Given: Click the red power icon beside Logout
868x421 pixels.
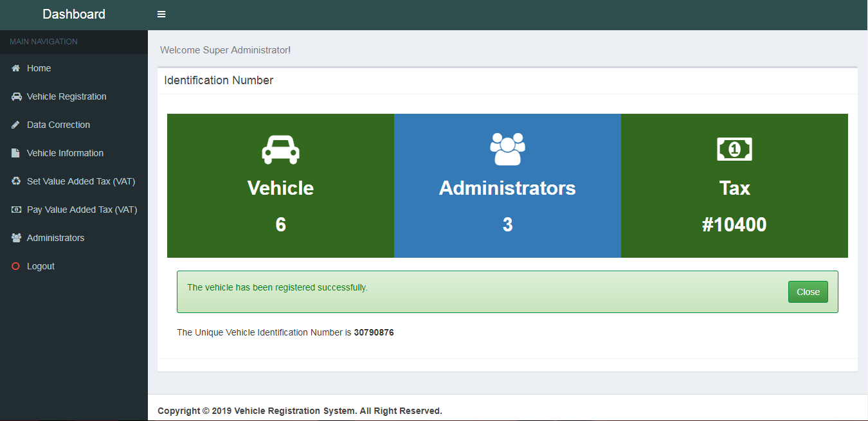Looking at the screenshot, I should click(14, 266).
